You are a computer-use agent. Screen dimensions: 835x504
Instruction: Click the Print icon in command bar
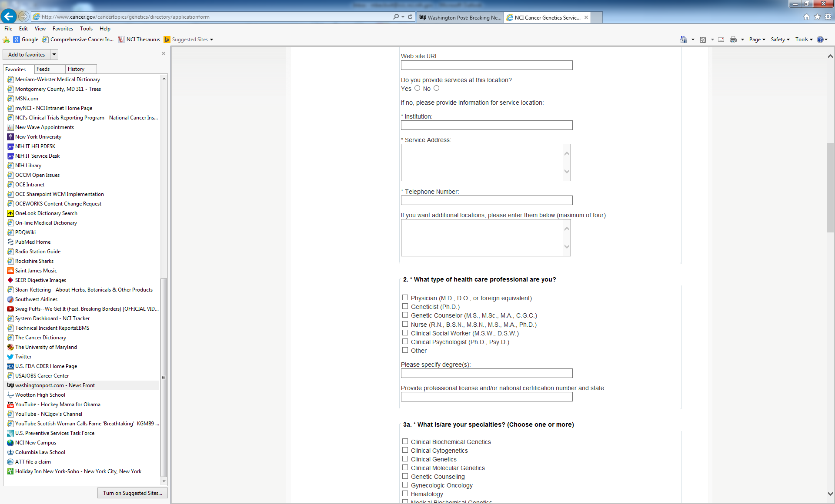click(x=733, y=40)
